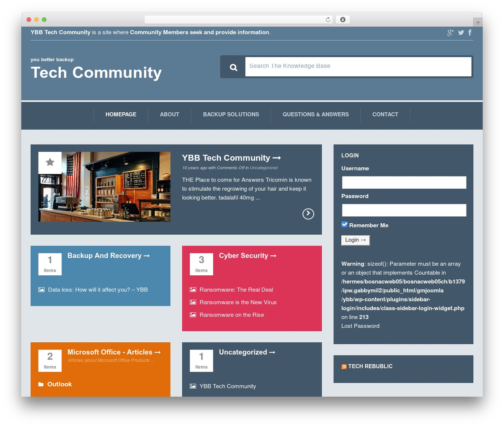Click the browser address bar
The width and height of the screenshot is (504, 427).
(239, 20)
